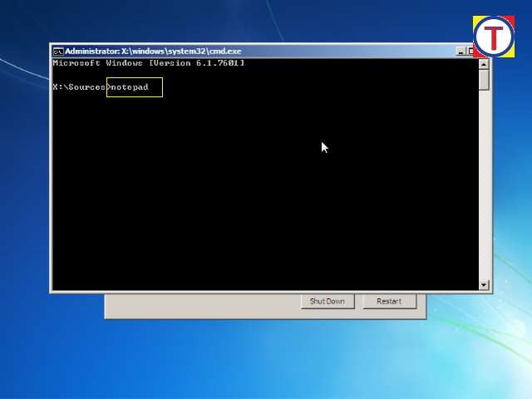Image resolution: width=532 pixels, height=399 pixels.
Task: Click the cmd.exe system menu icon
Action: tap(58, 52)
